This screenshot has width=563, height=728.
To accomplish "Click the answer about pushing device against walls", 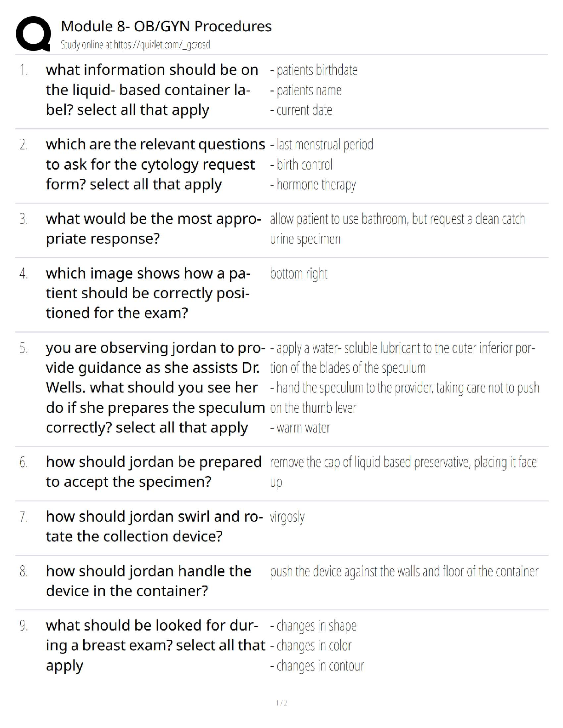I will pos(404,571).
